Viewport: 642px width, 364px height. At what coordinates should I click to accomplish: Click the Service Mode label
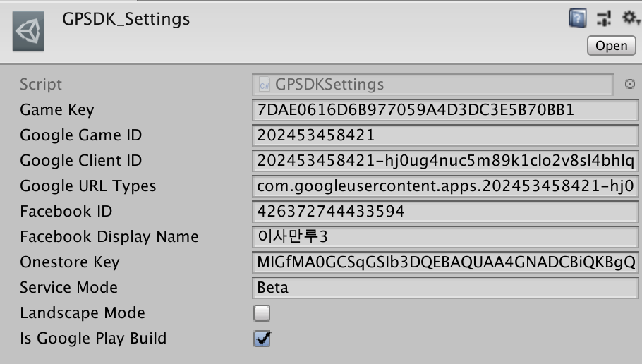(x=69, y=287)
